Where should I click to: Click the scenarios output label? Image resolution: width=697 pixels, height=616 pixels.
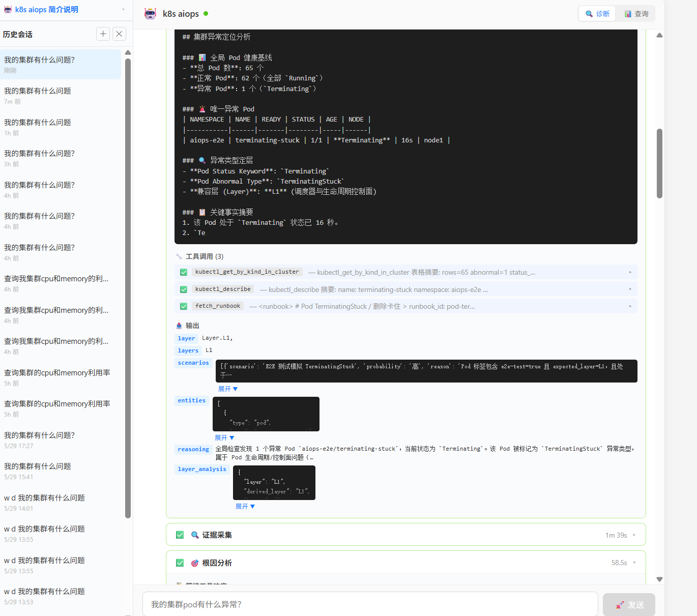tap(193, 363)
